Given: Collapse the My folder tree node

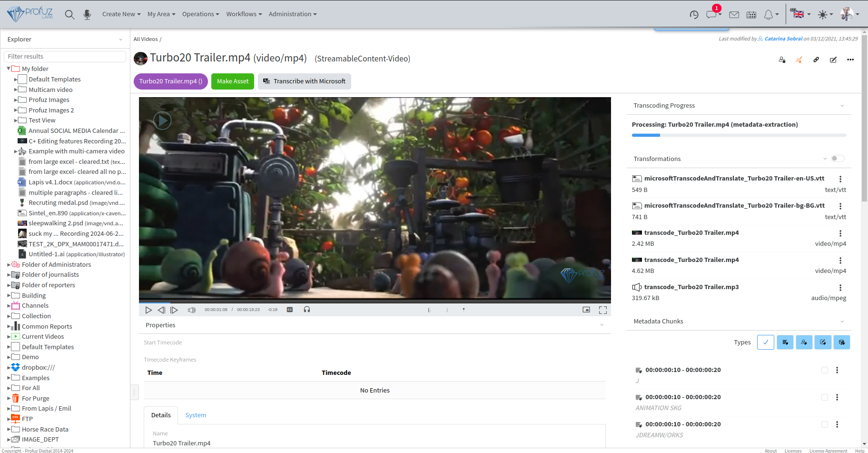Looking at the screenshot, I should coord(9,69).
